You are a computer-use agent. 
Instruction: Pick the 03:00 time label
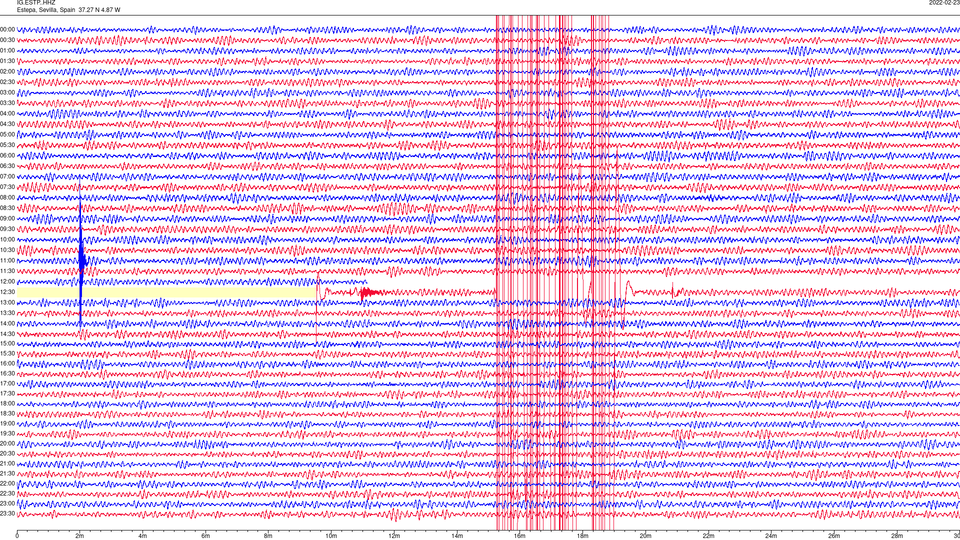[7, 92]
